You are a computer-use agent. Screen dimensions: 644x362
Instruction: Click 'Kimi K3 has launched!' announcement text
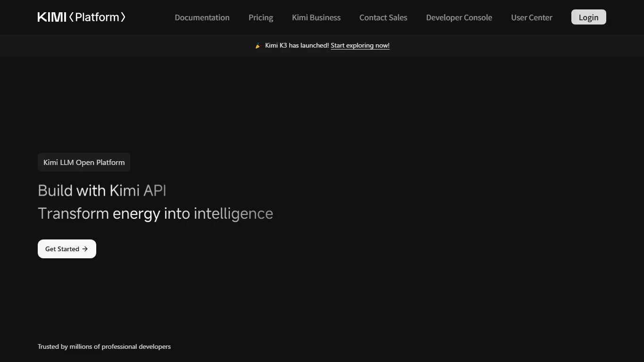[297, 46]
